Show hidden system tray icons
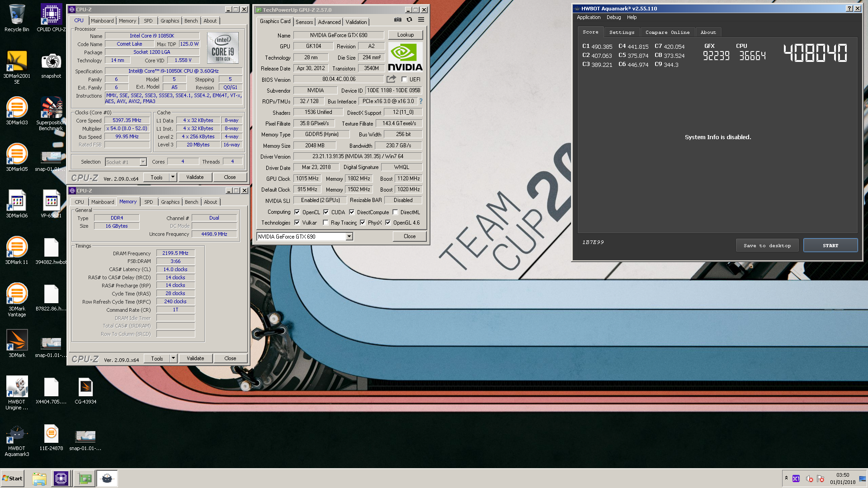The width and height of the screenshot is (868, 488). coord(786,478)
